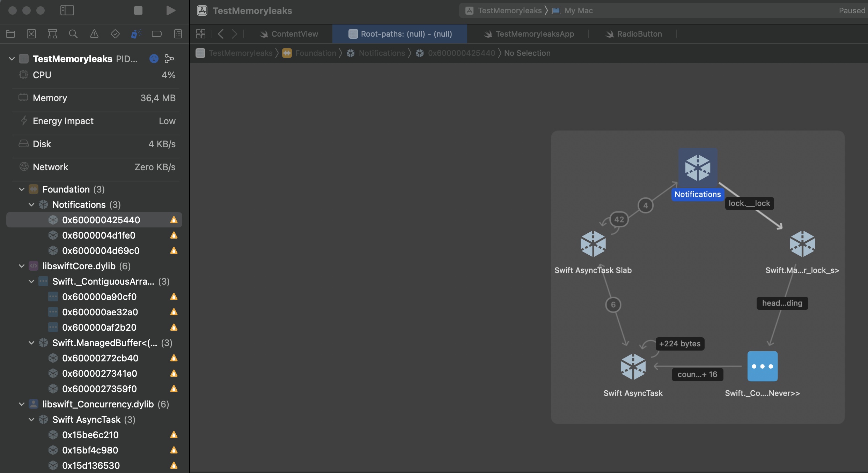Image resolution: width=868 pixels, height=473 pixels.
Task: Open the breakpoint navigator icon
Action: pos(157,34)
